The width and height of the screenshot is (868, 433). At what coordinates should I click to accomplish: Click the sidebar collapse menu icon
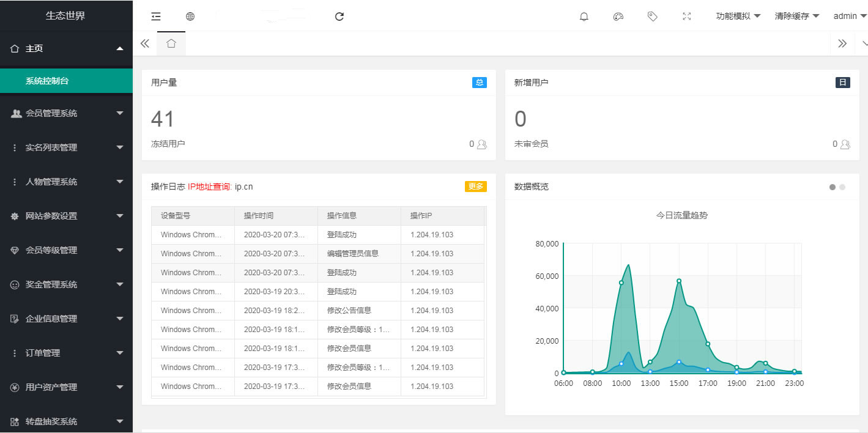click(x=156, y=17)
